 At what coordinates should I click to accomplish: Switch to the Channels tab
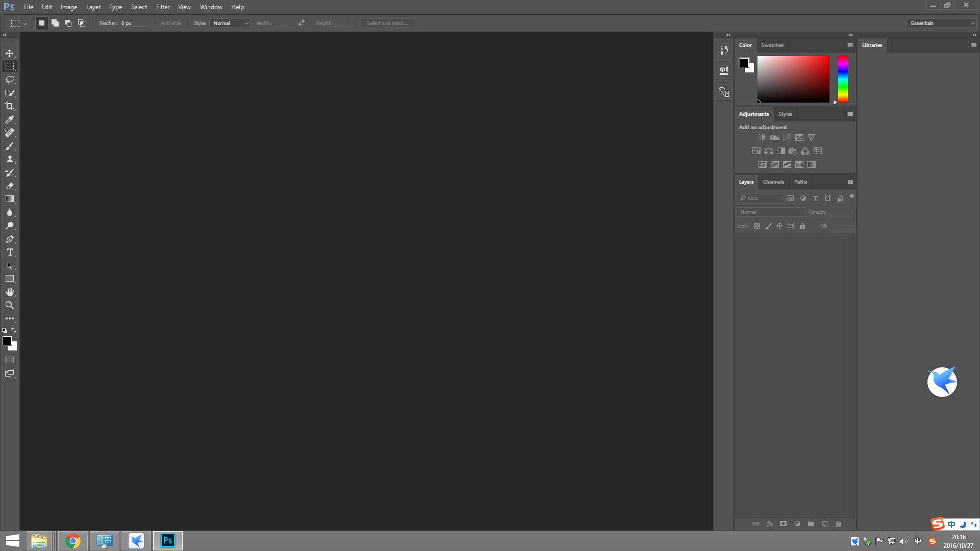coord(773,182)
